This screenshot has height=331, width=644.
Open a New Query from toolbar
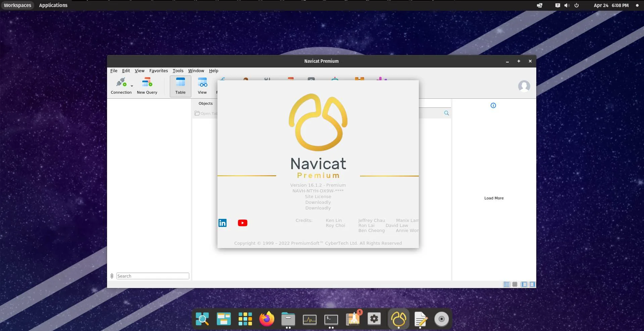point(147,86)
